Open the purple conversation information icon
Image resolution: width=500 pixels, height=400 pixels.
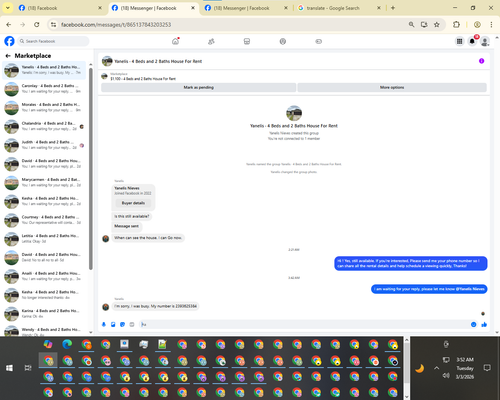pyautogui.click(x=481, y=61)
